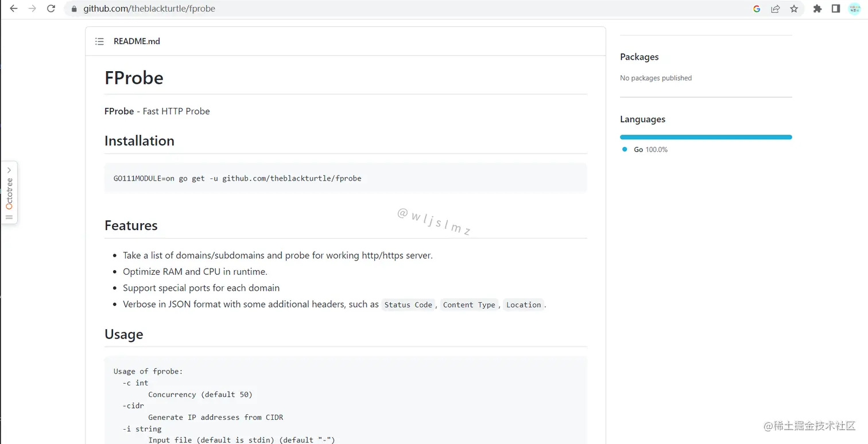Click the Go 100.0% language link
The height and width of the screenshot is (444, 868).
[650, 150]
